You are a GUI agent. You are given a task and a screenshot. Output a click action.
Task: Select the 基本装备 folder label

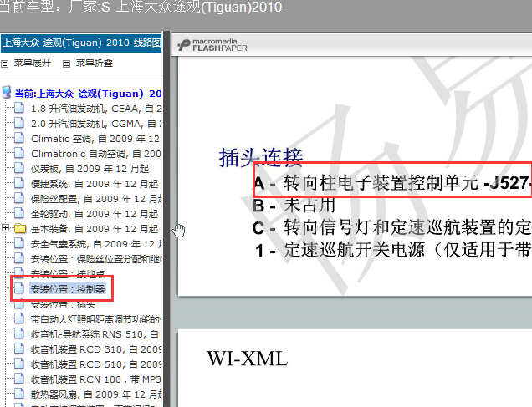[x=95, y=229]
